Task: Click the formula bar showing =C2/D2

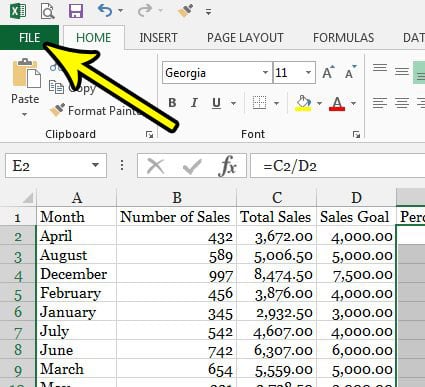Action: point(337,166)
